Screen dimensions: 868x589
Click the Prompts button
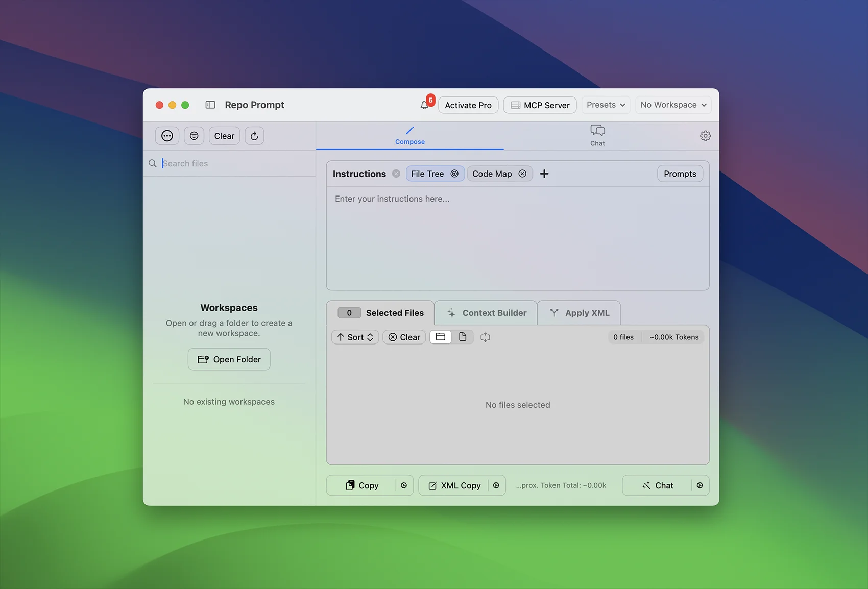pyautogui.click(x=680, y=174)
